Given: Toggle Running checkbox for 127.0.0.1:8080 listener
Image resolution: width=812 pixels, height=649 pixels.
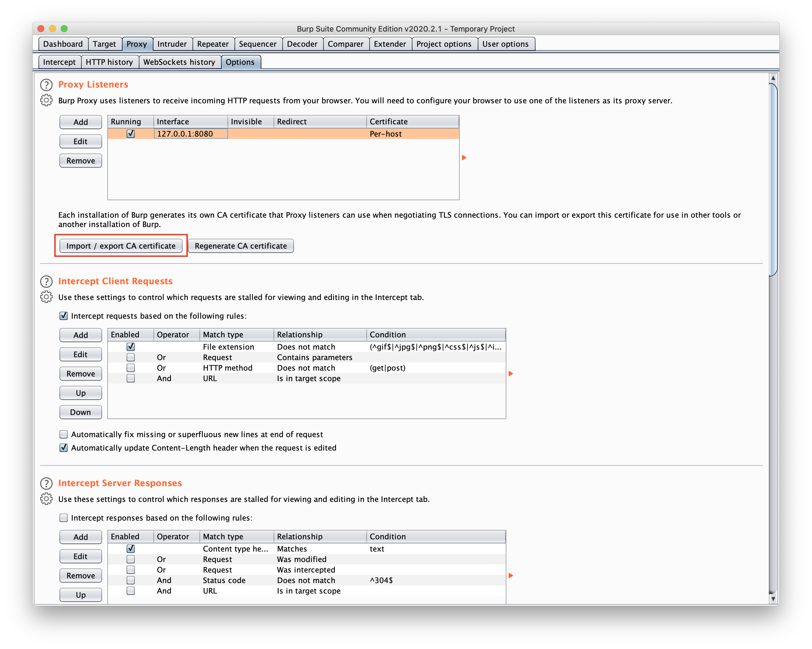Looking at the screenshot, I should (x=131, y=133).
